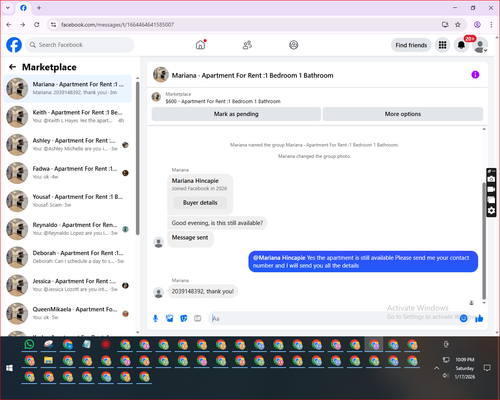Open the account avatar menu
Viewport: 500px width, 400px height.
click(x=480, y=45)
